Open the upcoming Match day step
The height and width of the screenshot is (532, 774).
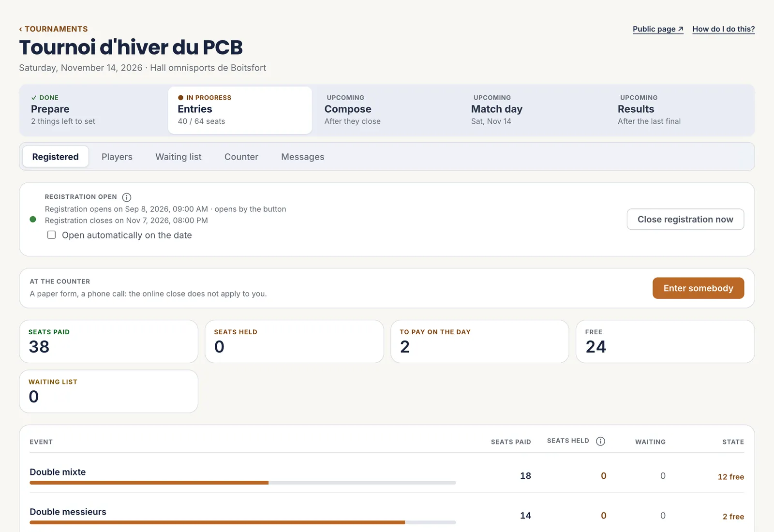click(534, 110)
